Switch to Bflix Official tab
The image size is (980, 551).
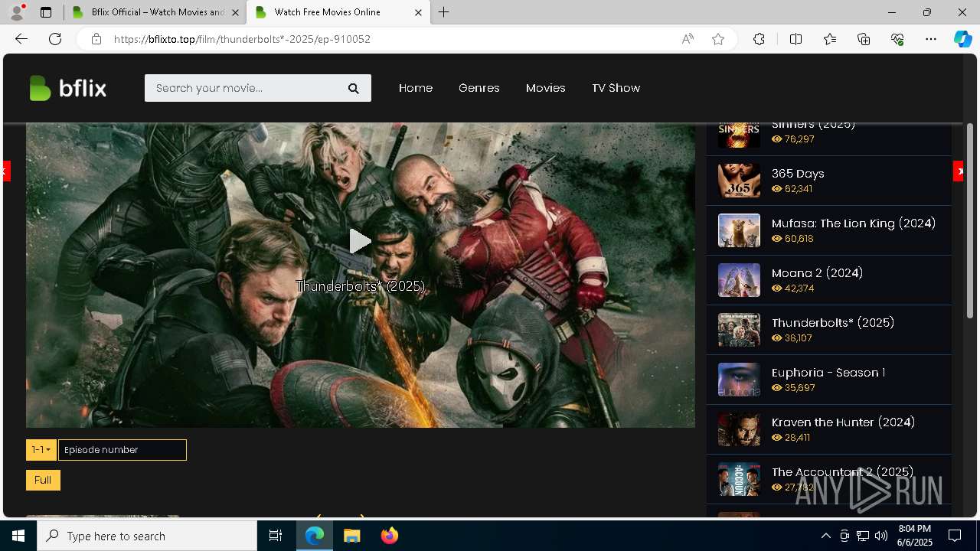[x=155, y=12]
